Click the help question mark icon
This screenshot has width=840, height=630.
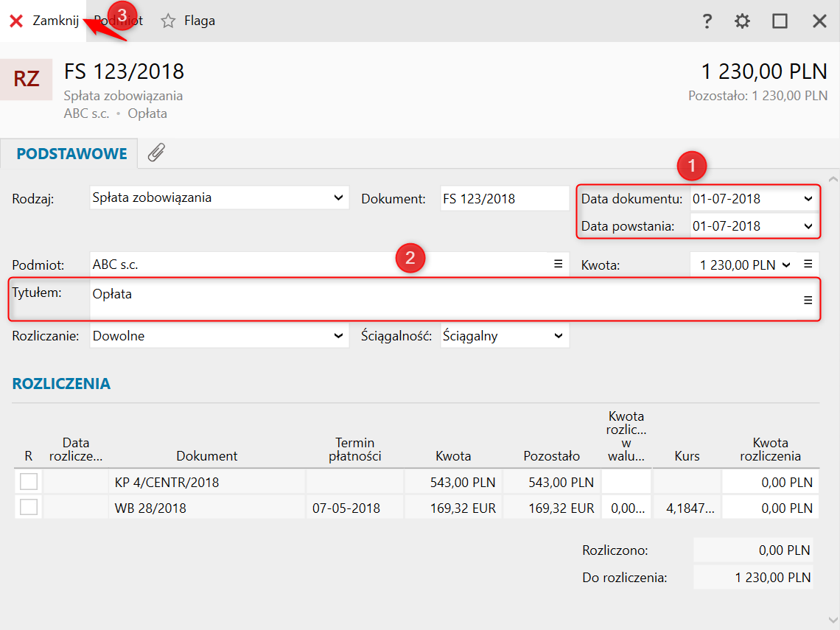(x=707, y=21)
